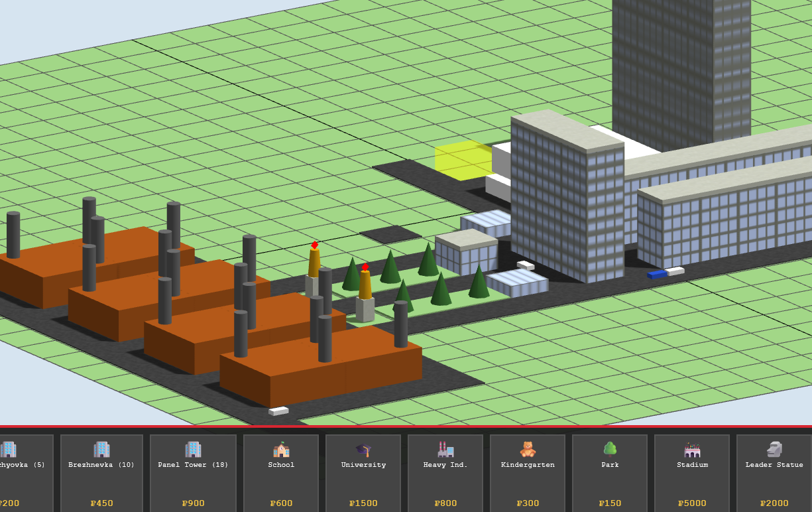Pick the University graduation cap icon
The width and height of the screenshot is (812, 512).
[363, 450]
